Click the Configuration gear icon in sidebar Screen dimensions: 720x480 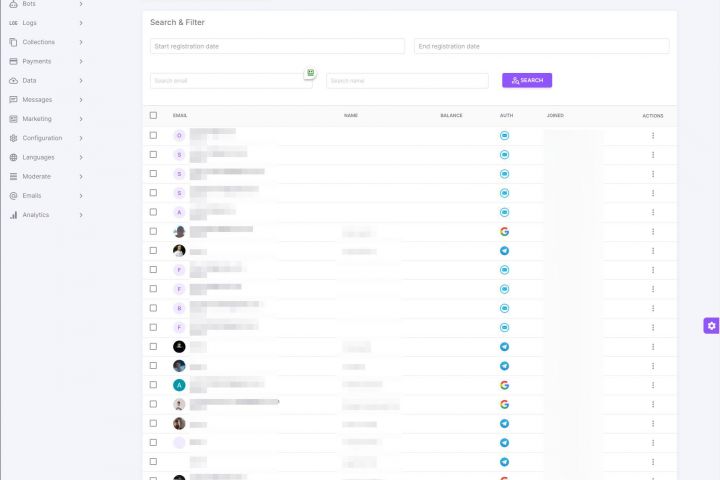click(13, 138)
